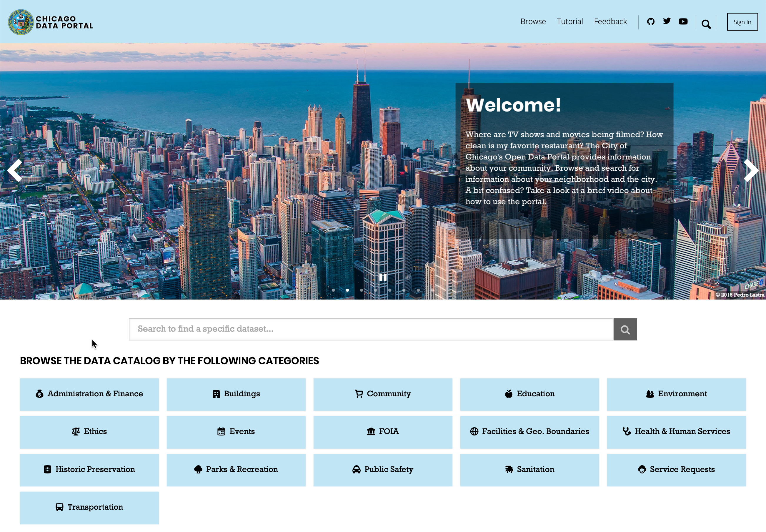Click the shopping cart Community icon
The image size is (766, 532).
click(359, 394)
